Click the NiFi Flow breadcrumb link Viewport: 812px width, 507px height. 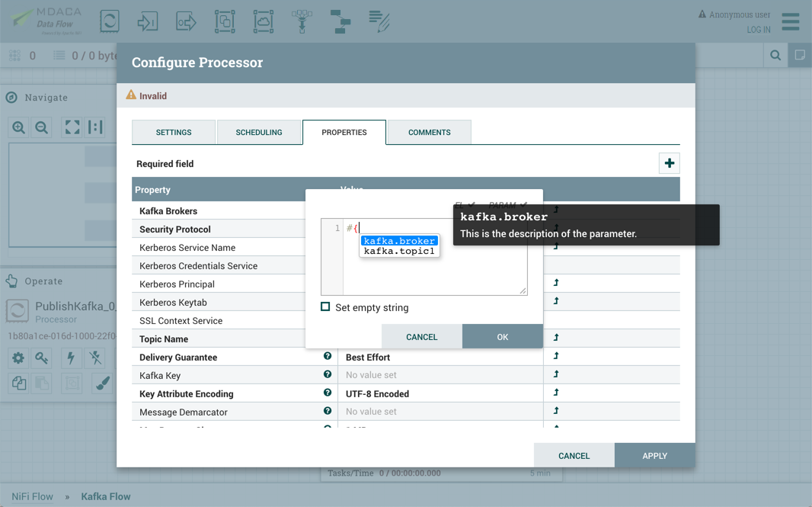coord(33,496)
